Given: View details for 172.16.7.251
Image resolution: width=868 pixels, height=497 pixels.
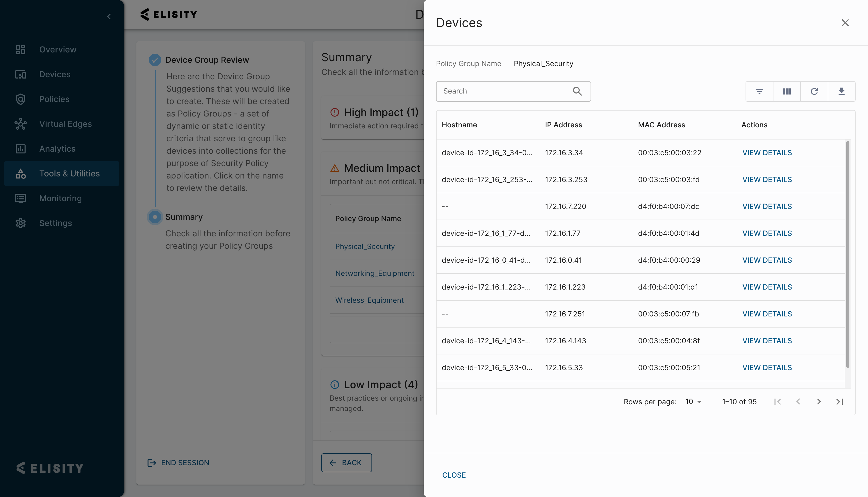Looking at the screenshot, I should pyautogui.click(x=767, y=314).
